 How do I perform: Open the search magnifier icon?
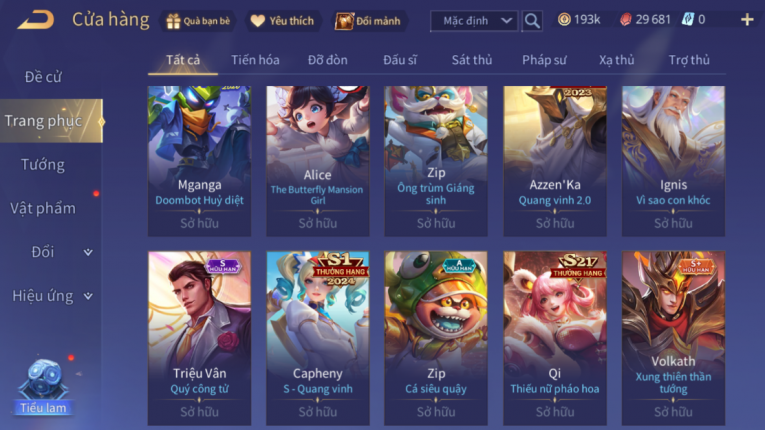[x=532, y=21]
